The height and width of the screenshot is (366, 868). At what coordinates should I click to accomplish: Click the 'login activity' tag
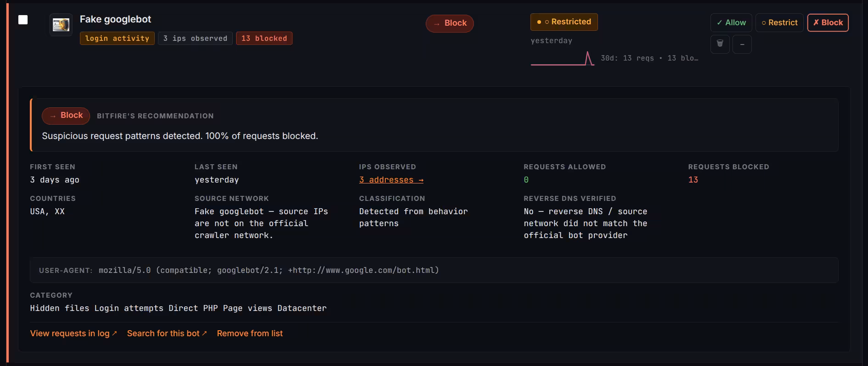click(x=117, y=39)
